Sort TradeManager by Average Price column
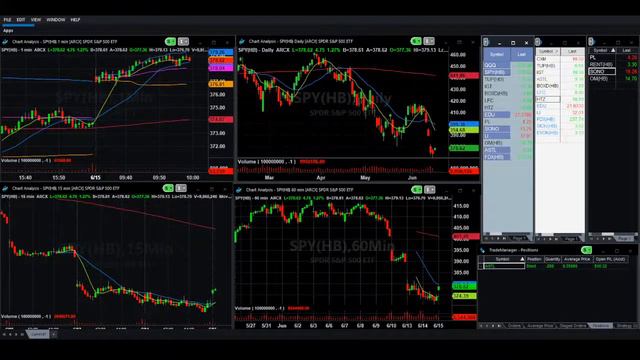Viewport: 640px width, 360px height. pyautogui.click(x=577, y=259)
